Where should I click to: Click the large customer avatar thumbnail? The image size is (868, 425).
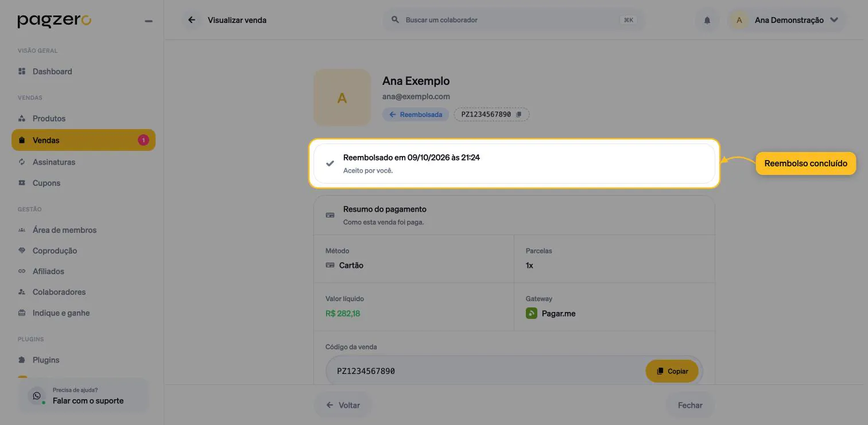[x=342, y=98]
